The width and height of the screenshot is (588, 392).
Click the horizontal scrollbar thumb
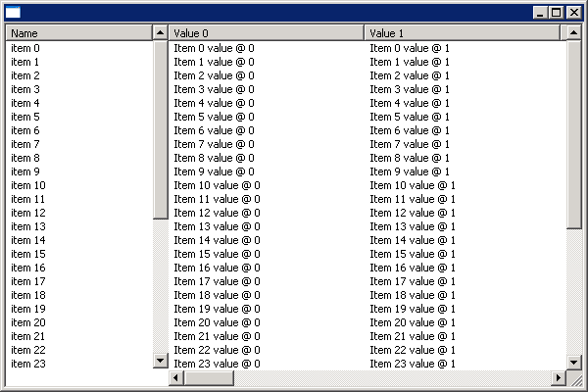209,377
